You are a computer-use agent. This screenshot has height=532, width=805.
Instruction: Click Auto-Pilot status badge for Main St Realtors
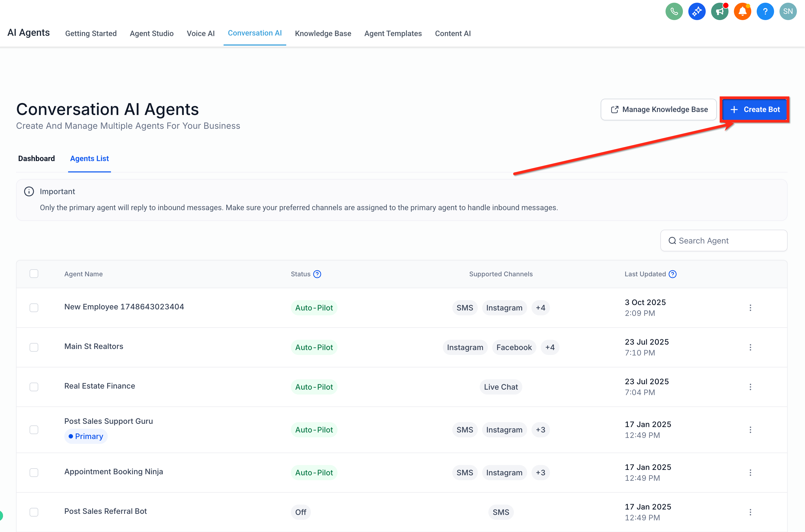click(x=314, y=347)
